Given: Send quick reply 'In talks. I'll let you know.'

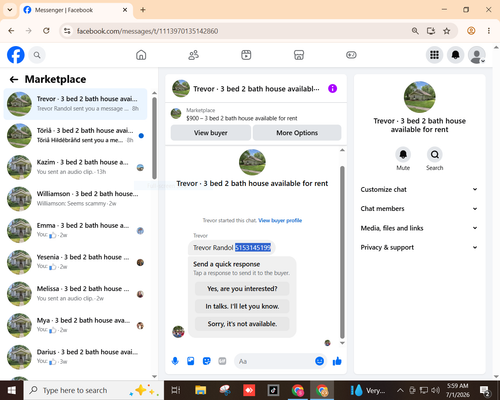Looking at the screenshot, I should [x=242, y=306].
